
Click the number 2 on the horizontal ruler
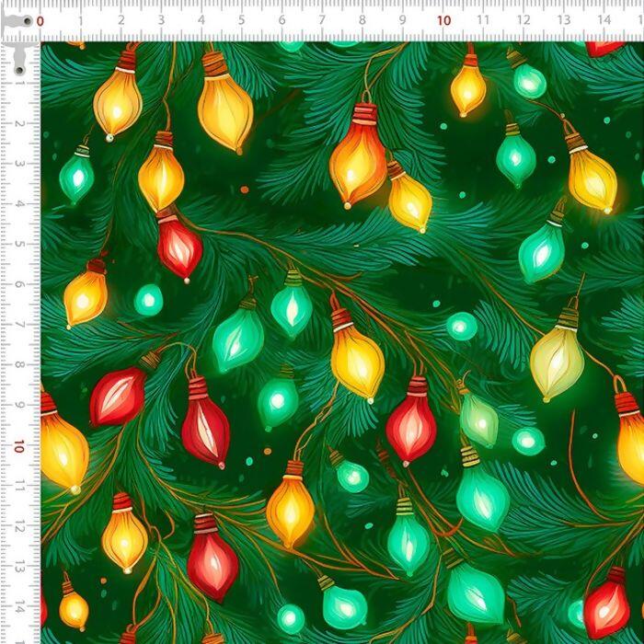click(121, 20)
